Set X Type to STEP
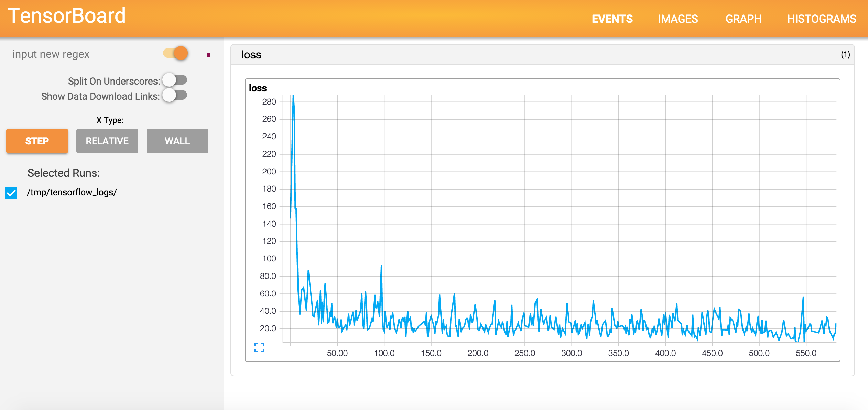 click(x=37, y=141)
